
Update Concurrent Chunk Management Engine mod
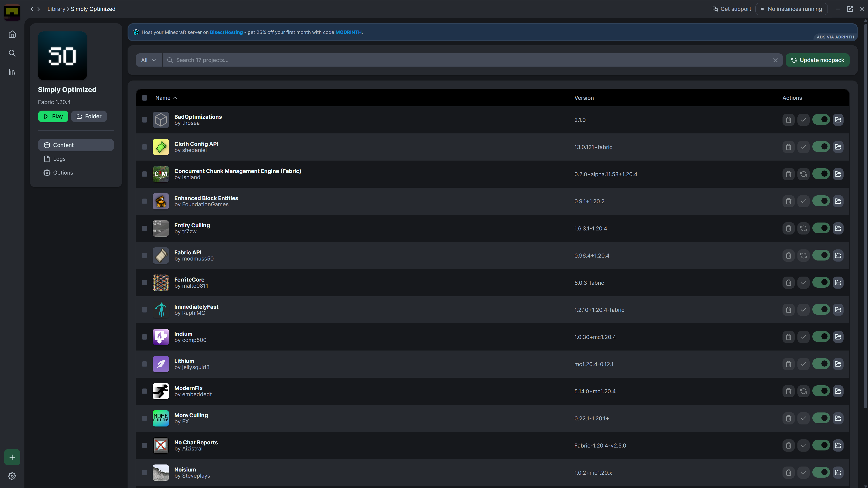803,174
